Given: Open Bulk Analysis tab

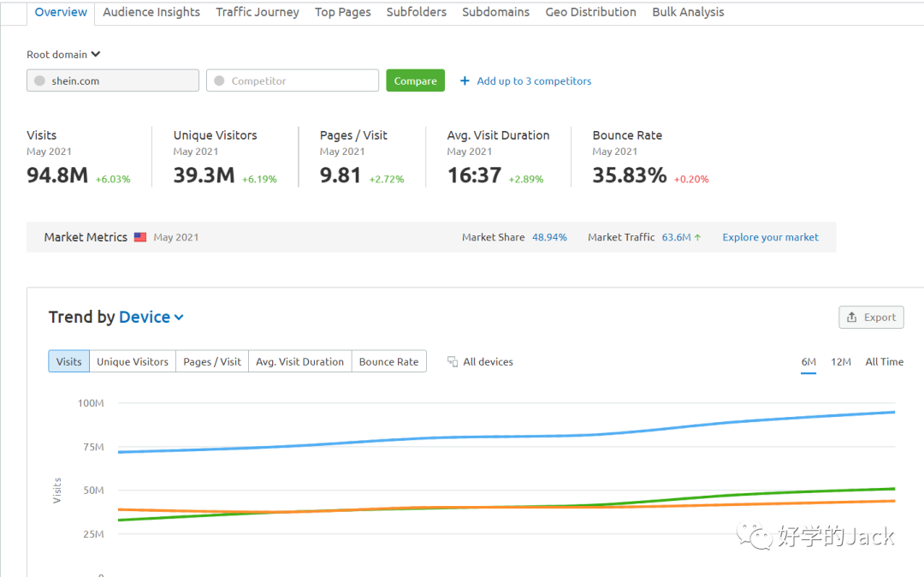Looking at the screenshot, I should click(688, 12).
